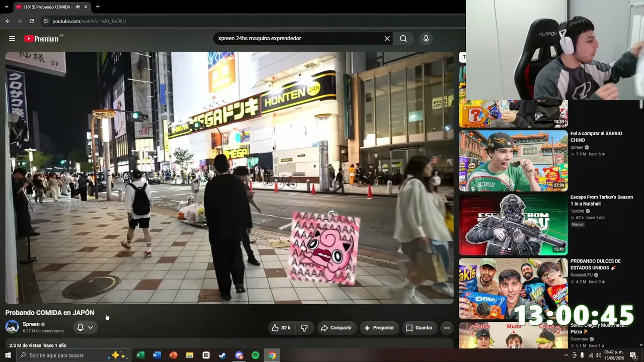Open 'Escape From Tarkov's Season 1 in a Nutshell' title
This screenshot has height=362, width=644.
coord(602,201)
